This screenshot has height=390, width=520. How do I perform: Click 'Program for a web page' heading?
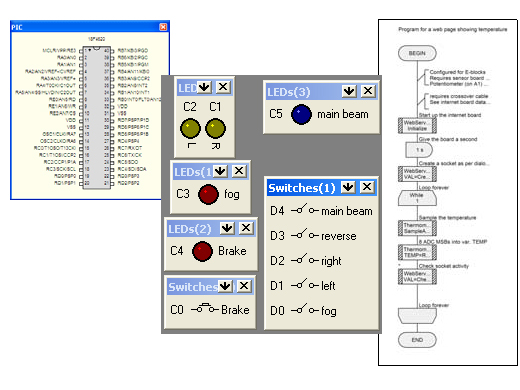453,30
